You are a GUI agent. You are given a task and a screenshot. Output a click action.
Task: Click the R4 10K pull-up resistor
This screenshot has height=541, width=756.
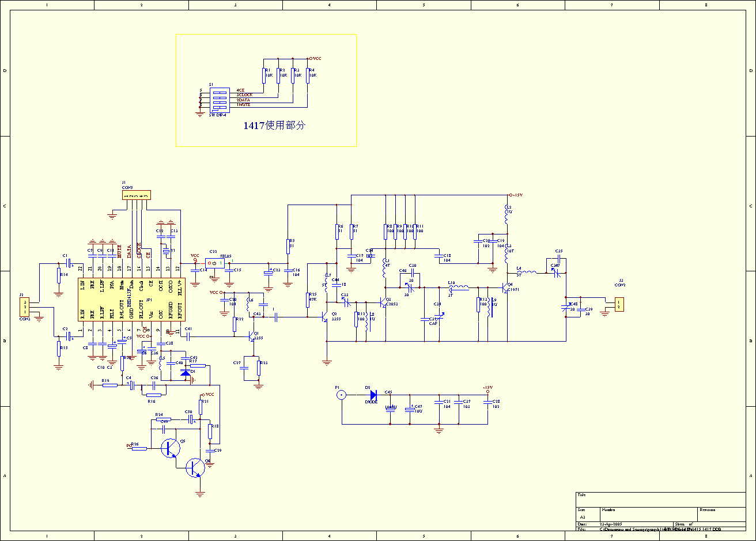[308, 75]
